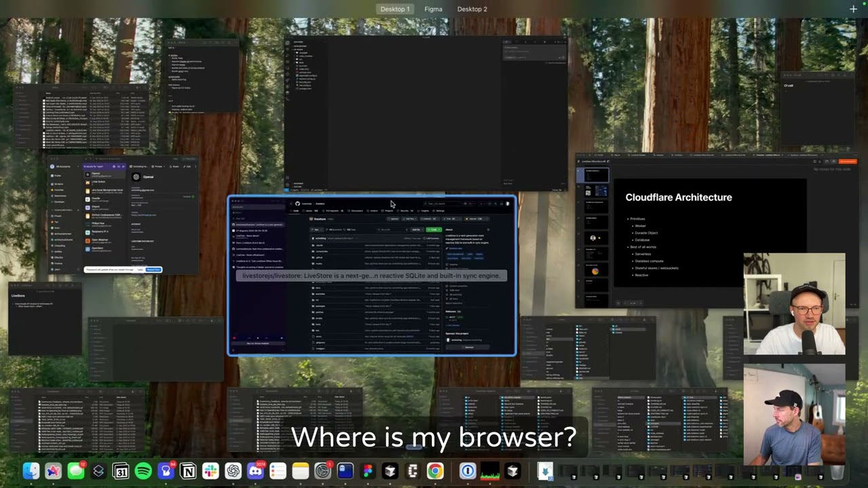
Task: Launch the calendar app showing 31 in Dock
Action: [121, 471]
